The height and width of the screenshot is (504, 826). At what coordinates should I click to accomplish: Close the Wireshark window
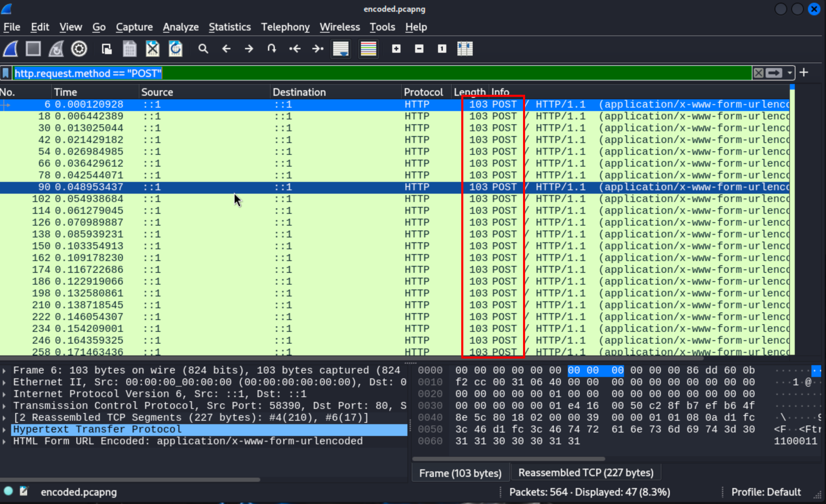pos(814,9)
